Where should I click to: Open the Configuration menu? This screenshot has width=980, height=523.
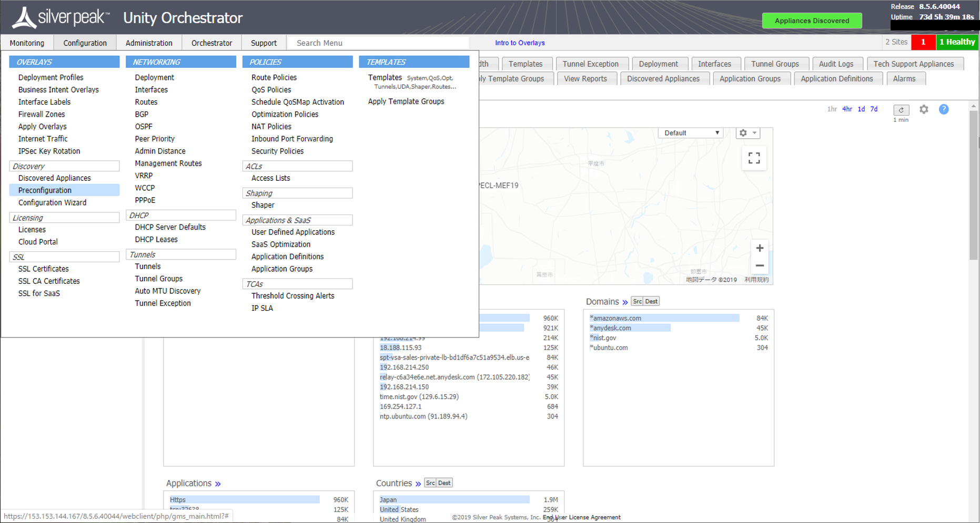tap(85, 43)
